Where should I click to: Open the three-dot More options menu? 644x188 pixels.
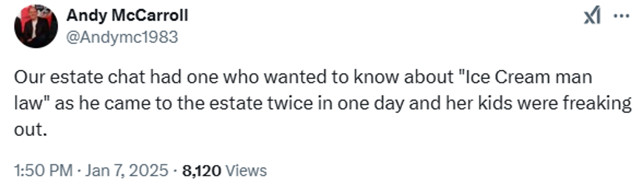[x=622, y=16]
